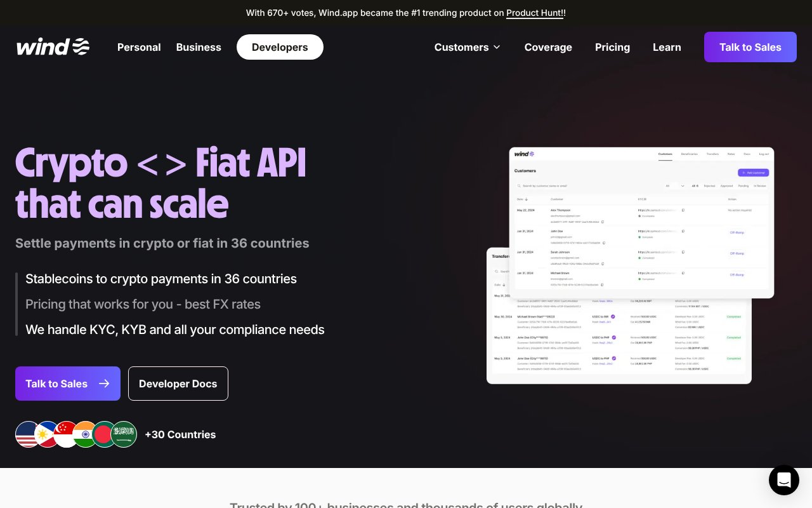Switch to the Business tab
812x508 pixels.
pos(199,47)
